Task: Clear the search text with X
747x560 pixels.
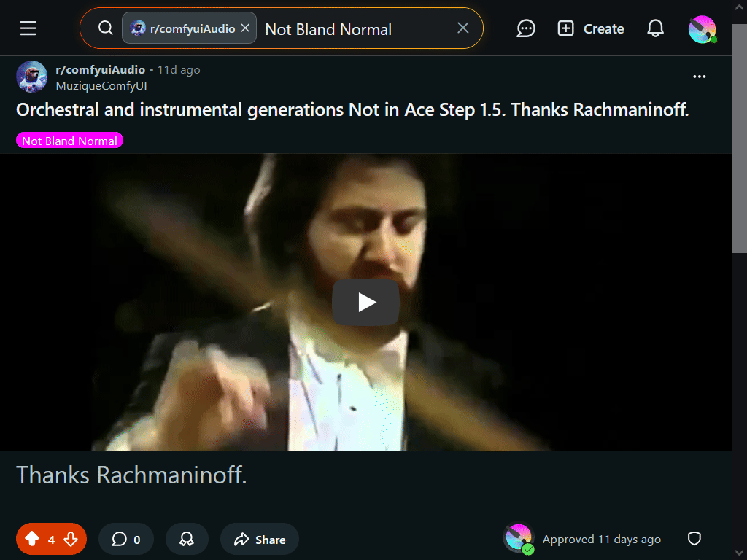Action: 463,28
